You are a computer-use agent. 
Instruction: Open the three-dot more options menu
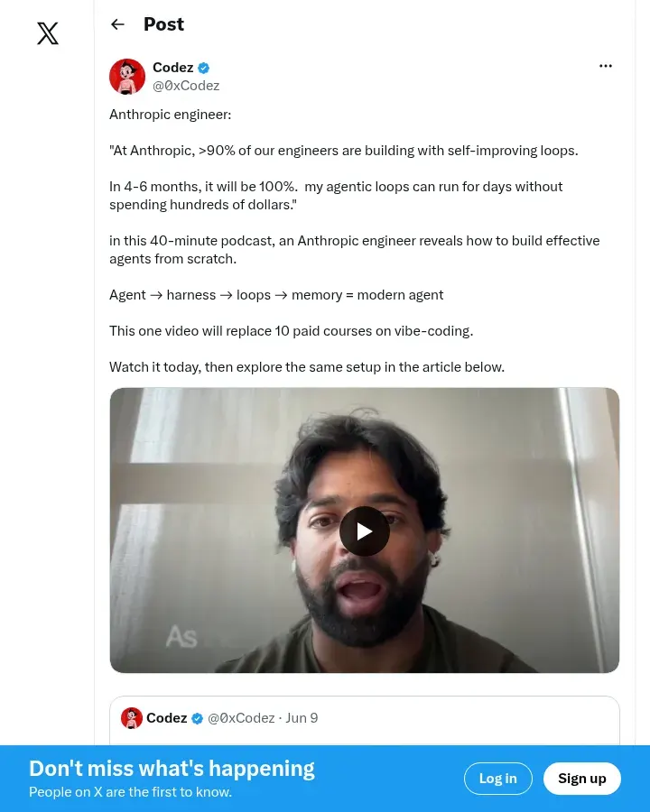606,66
